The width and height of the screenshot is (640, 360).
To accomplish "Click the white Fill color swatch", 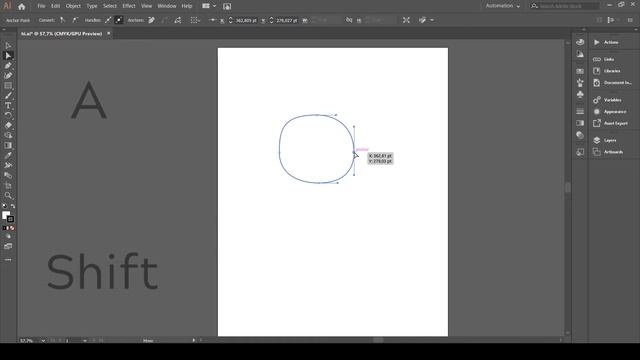I will click(x=5, y=215).
